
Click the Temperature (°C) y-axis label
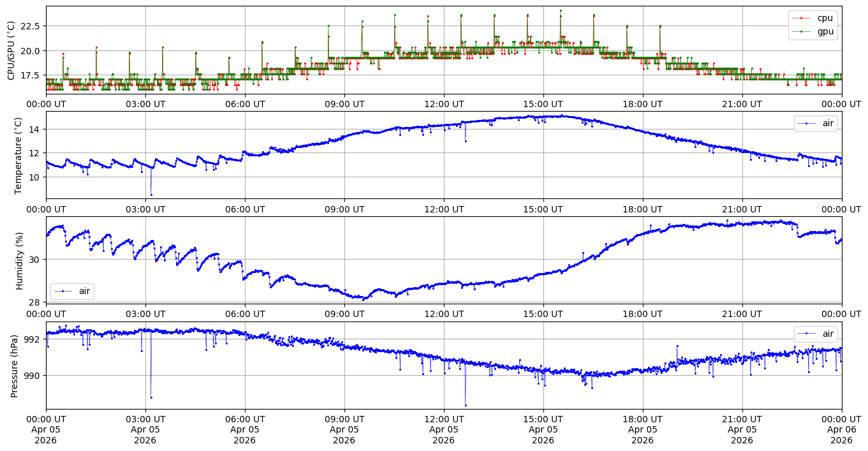(18, 156)
